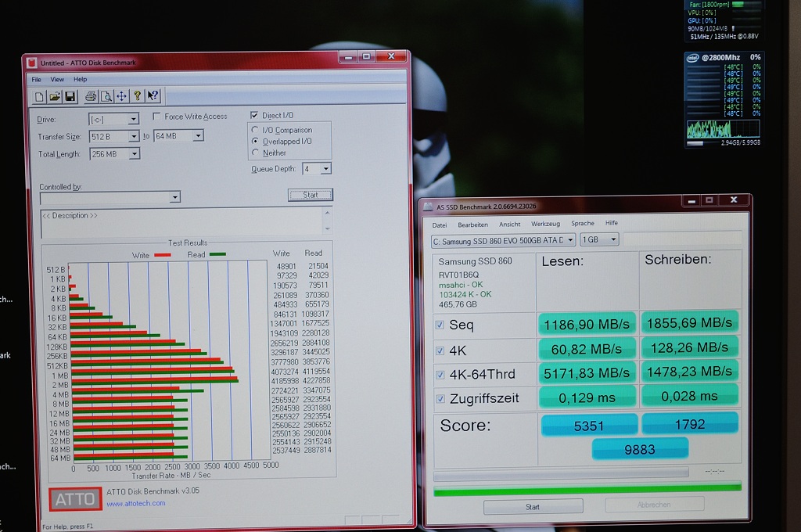This screenshot has height=532, width=801.
Task: Save results with the floppy disk icon
Action: pos(70,96)
